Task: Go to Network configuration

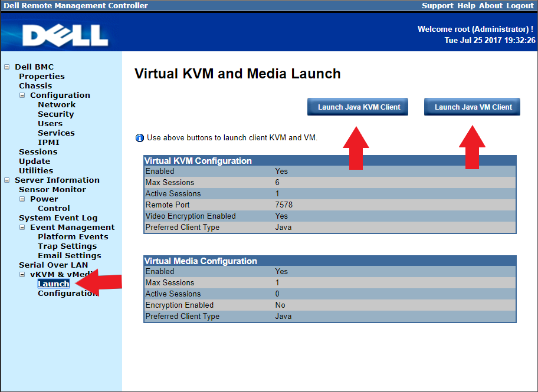Action: click(x=57, y=104)
